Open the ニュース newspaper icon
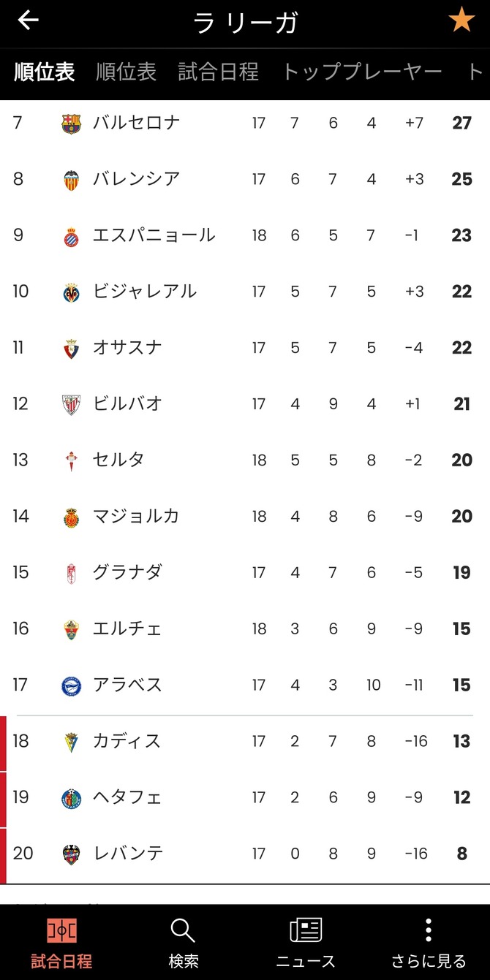 [306, 930]
